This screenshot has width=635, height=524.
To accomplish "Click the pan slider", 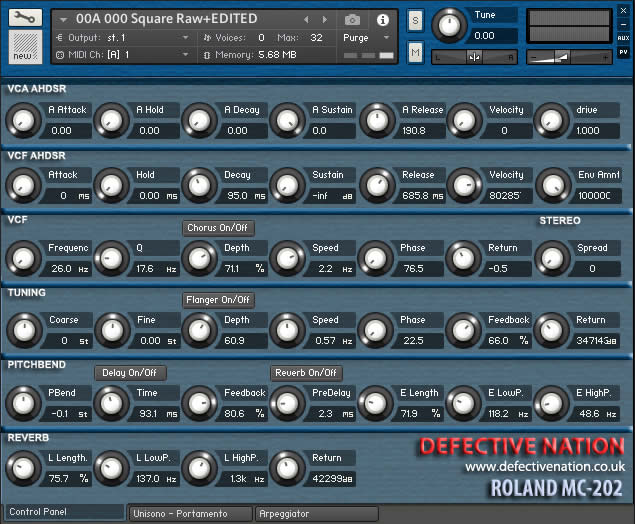I will pyautogui.click(x=474, y=57).
